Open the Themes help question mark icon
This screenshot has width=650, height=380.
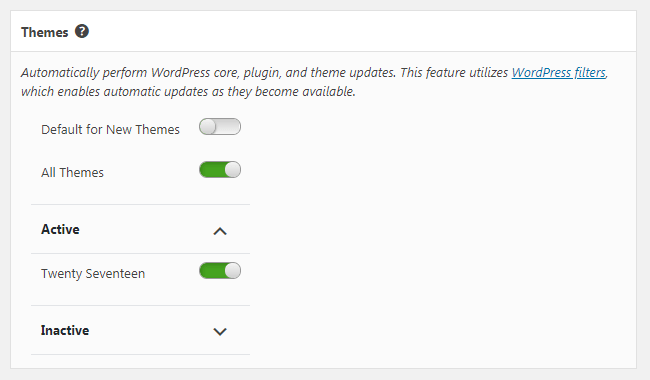click(82, 31)
